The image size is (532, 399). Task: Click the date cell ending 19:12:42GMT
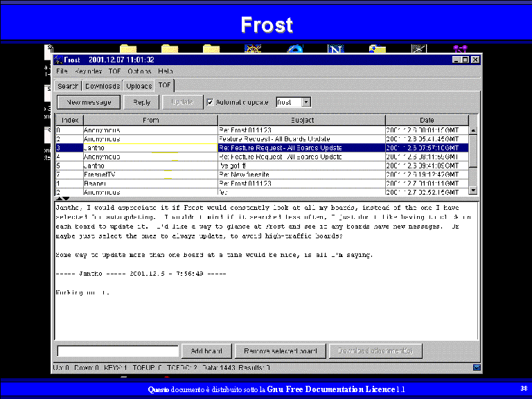(x=427, y=175)
